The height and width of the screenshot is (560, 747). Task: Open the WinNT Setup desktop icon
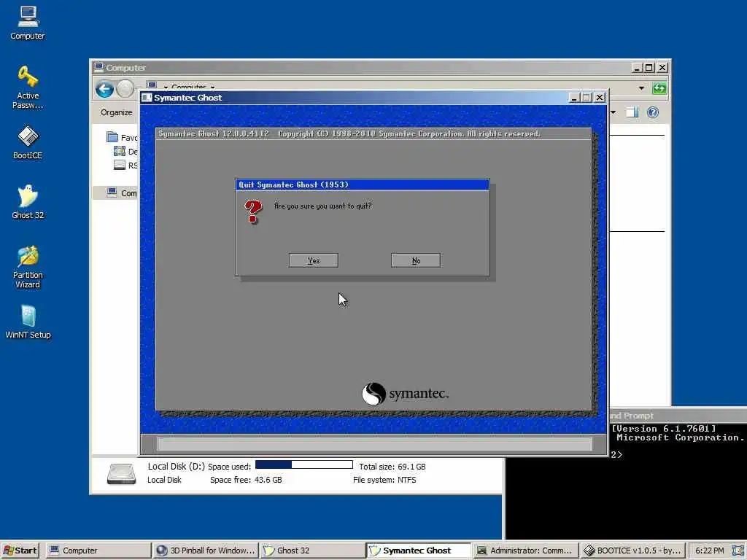(x=28, y=322)
